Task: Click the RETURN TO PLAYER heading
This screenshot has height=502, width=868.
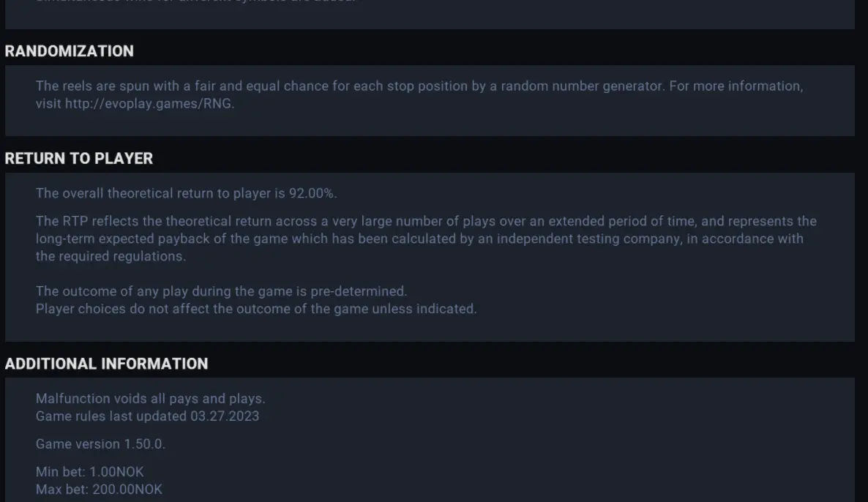Action: (78, 158)
